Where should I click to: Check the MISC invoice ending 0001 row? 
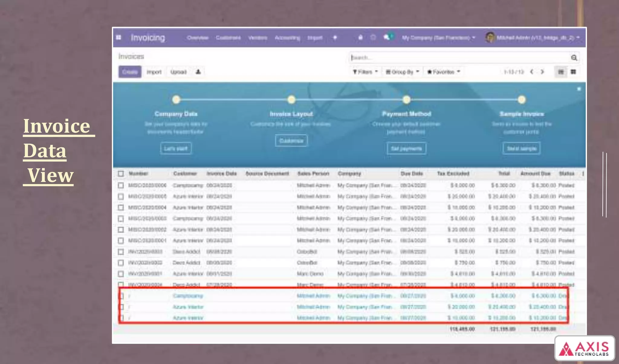[x=121, y=240]
